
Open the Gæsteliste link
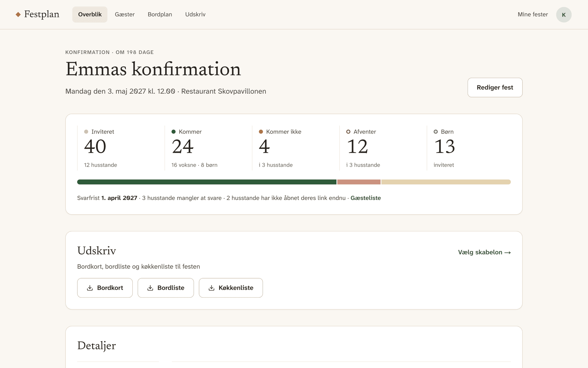[365, 198]
